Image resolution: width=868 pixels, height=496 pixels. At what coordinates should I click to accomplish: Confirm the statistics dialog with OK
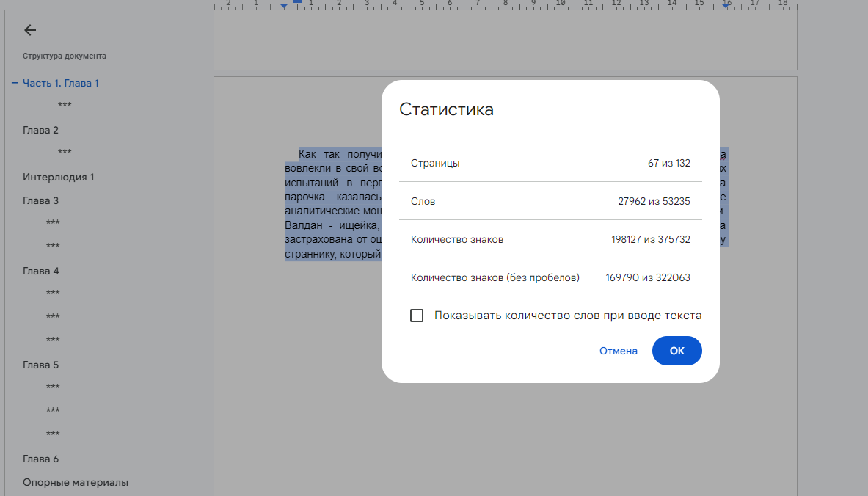676,351
